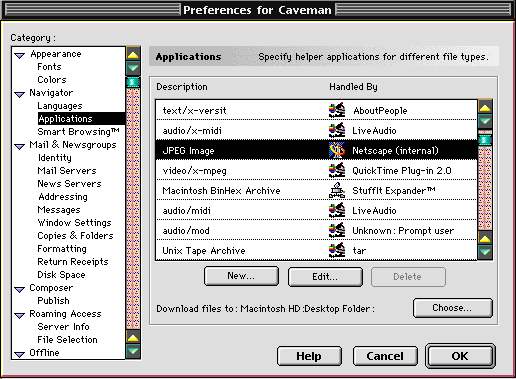
Task: Select the JPEG Image row
Action: [x=316, y=150]
